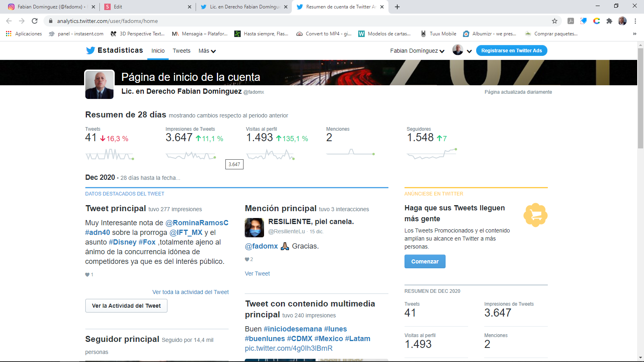Image resolution: width=644 pixels, height=362 pixels.
Task: Open the Inicio tab
Action: (x=158, y=51)
